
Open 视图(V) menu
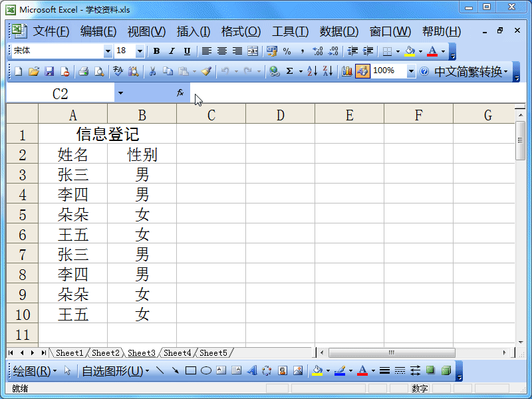click(146, 31)
